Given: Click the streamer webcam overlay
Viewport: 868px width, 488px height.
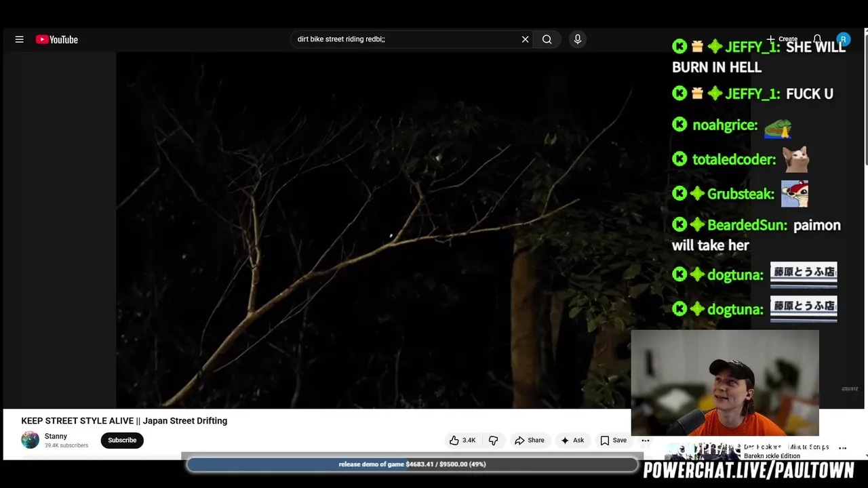Looking at the screenshot, I should point(725,383).
